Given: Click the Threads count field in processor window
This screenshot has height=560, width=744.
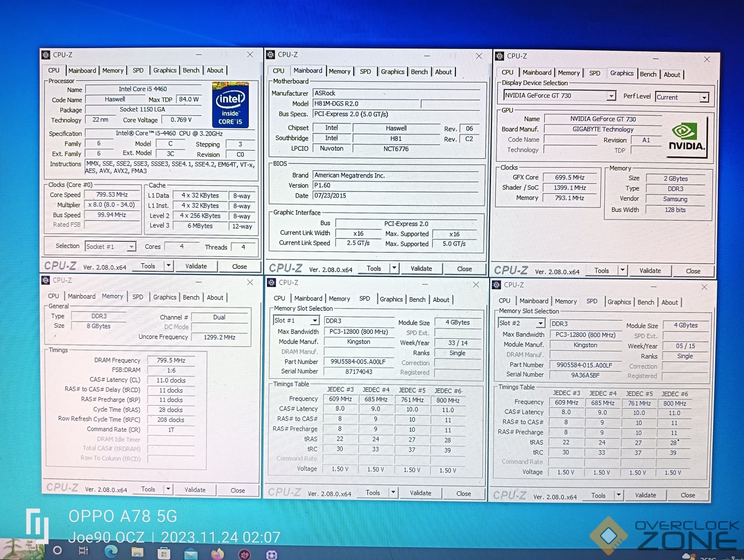Looking at the screenshot, I should point(243,247).
